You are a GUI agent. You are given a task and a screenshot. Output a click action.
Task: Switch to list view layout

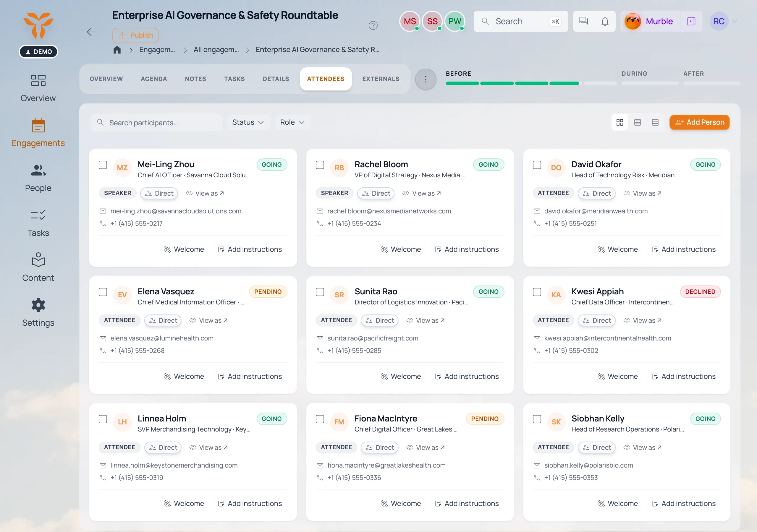point(637,122)
